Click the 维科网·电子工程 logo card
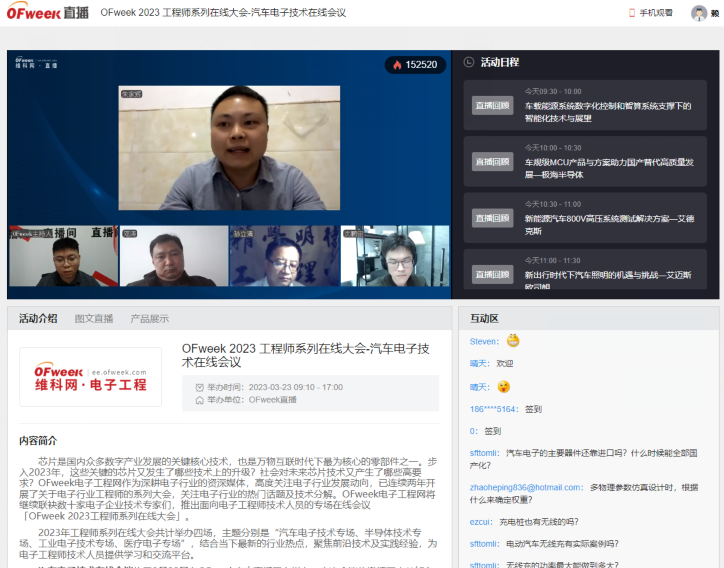Image resolution: width=724 pixels, height=568 pixels. [x=90, y=377]
